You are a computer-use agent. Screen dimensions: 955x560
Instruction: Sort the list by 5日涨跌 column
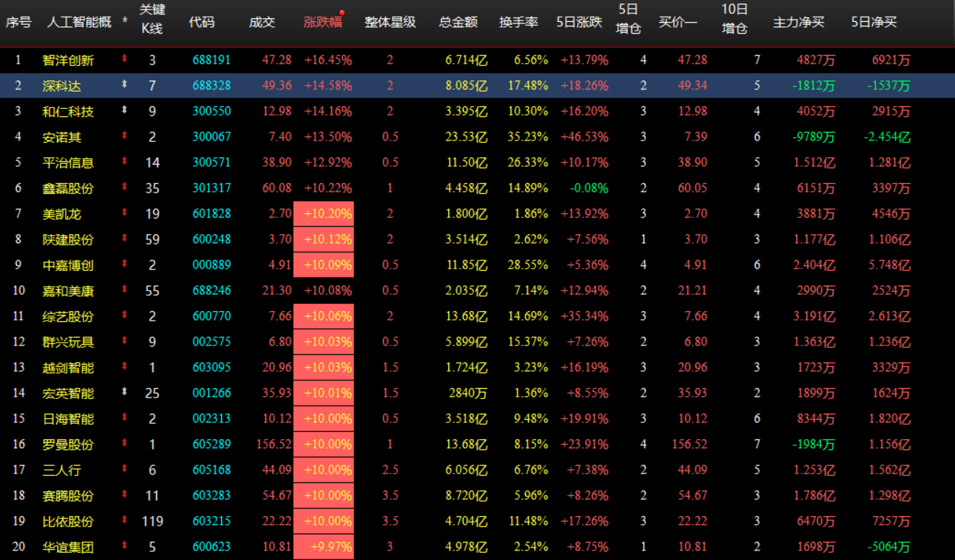coord(579,22)
